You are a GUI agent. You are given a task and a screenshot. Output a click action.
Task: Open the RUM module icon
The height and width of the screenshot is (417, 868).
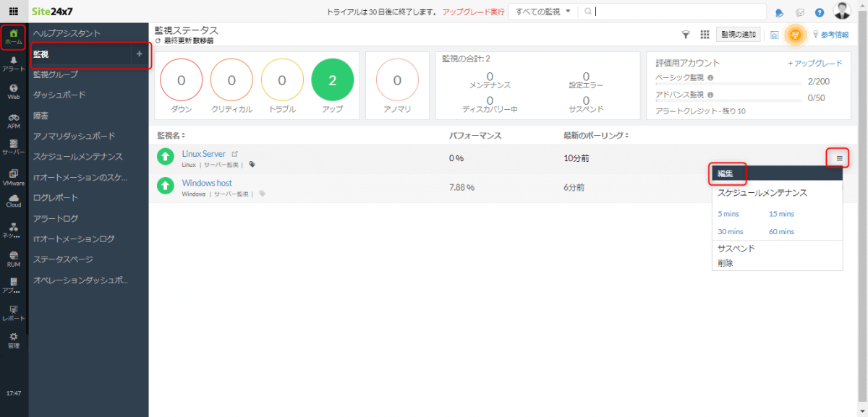coord(14,259)
